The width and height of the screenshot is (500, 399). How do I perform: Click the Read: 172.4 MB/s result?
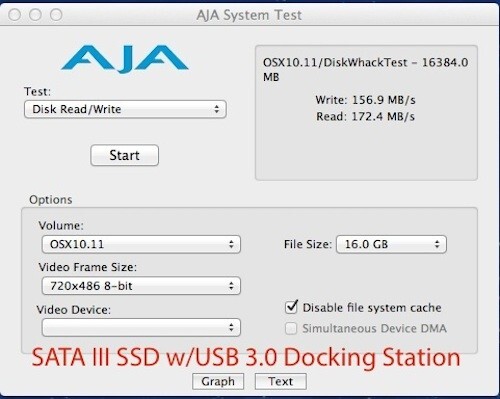tap(365, 116)
